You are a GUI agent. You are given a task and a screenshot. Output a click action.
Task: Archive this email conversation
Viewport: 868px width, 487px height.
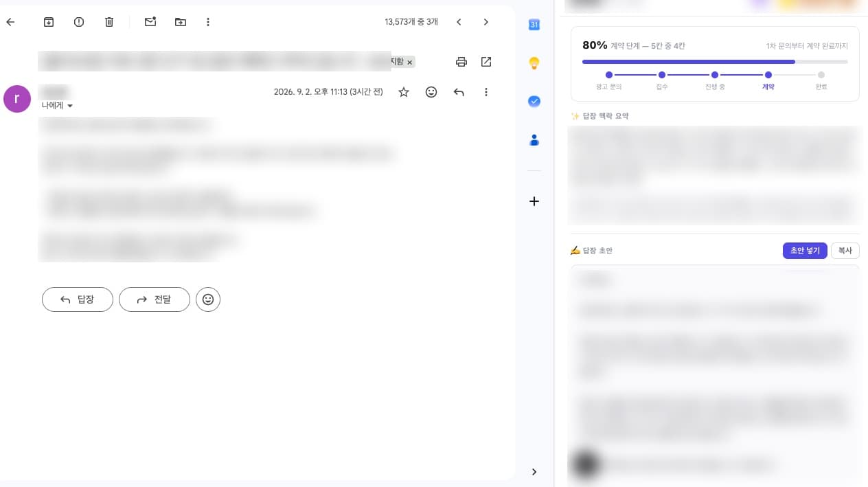(49, 22)
